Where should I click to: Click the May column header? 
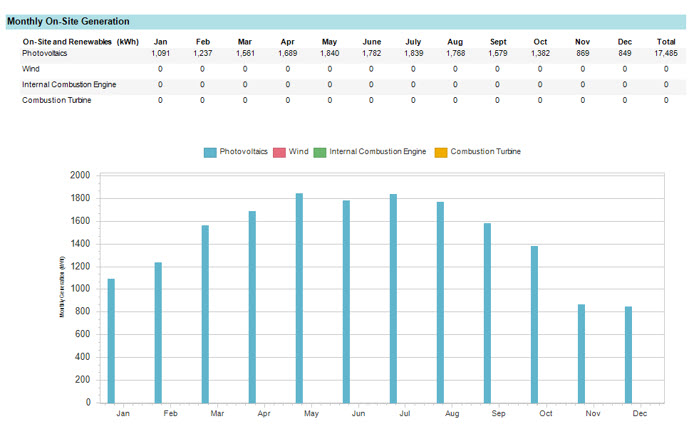click(329, 42)
